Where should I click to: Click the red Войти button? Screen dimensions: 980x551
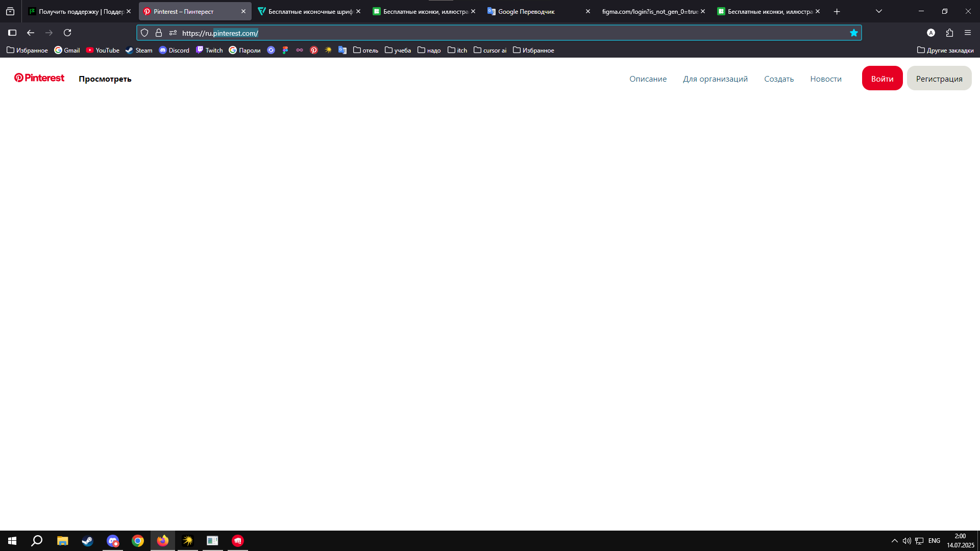[882, 78]
